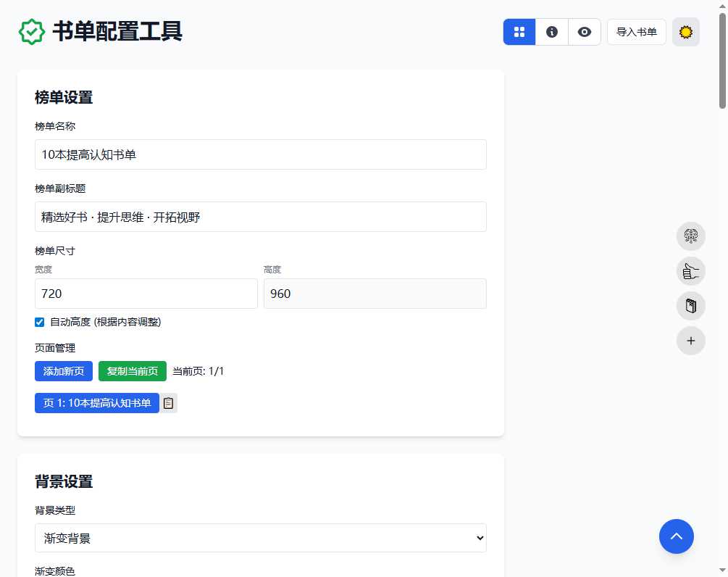Click the clipboard icon next to page 1
Screen dimensions: 728x577
click(x=168, y=403)
